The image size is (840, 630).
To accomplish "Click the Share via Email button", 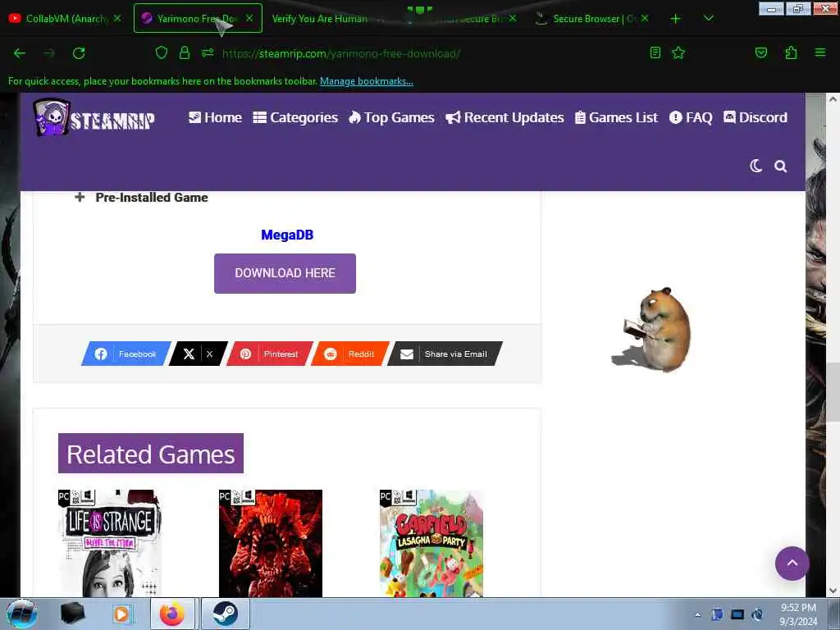I will click(445, 354).
